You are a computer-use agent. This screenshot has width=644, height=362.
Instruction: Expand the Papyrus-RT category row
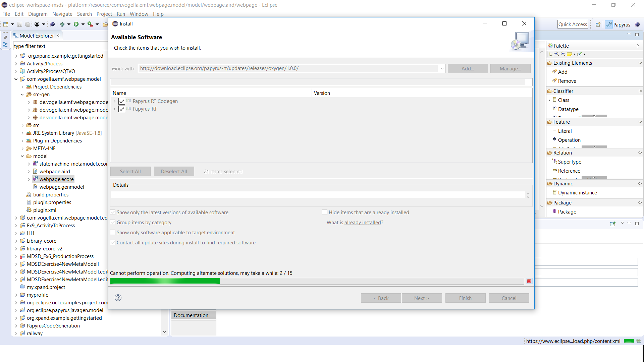tap(114, 109)
